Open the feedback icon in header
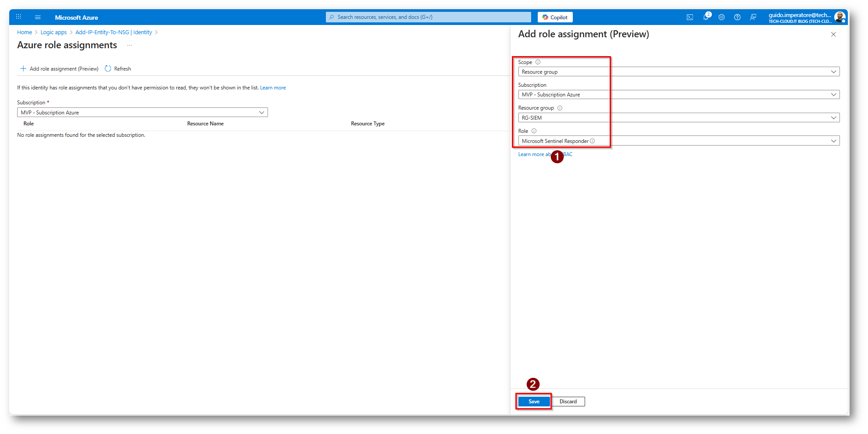This screenshot has height=434, width=868. click(753, 17)
